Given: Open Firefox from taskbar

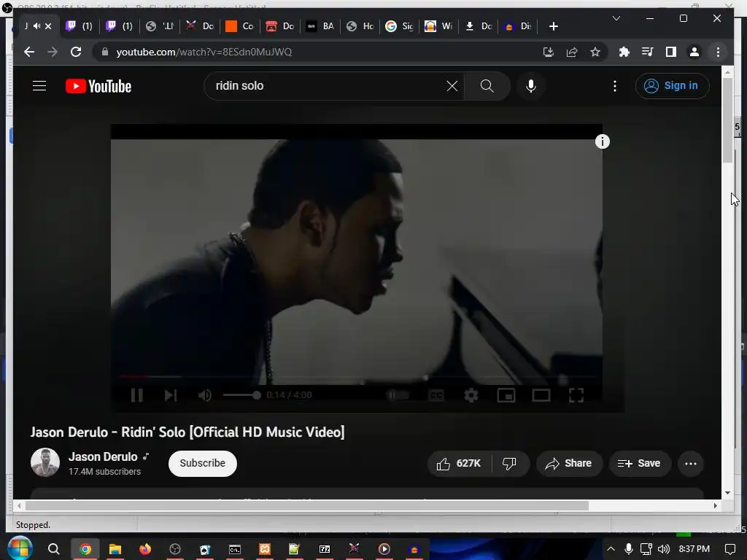Looking at the screenshot, I should click(x=145, y=549).
